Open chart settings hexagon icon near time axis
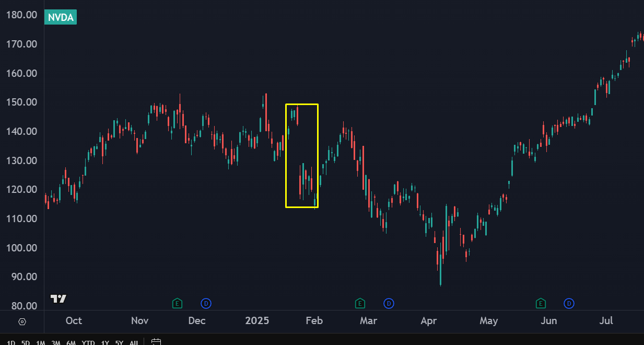Screen dimensions: 644x345 (22, 321)
